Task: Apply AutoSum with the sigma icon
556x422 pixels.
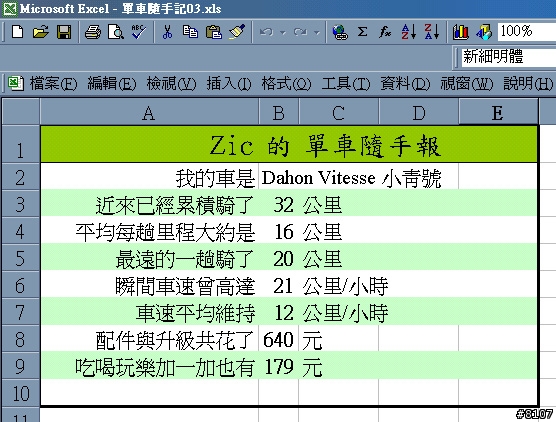Action: coord(362,32)
